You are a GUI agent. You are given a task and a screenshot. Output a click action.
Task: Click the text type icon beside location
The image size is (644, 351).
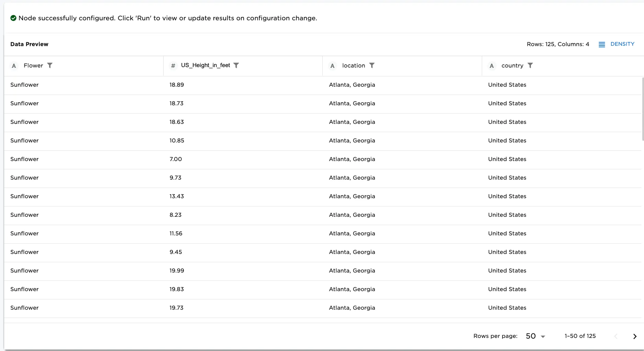click(332, 66)
